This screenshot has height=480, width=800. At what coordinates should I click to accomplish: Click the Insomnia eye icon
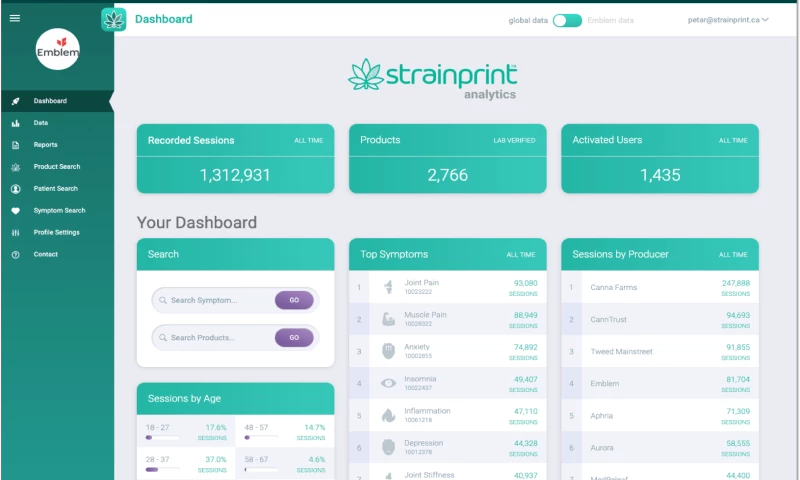(x=388, y=383)
